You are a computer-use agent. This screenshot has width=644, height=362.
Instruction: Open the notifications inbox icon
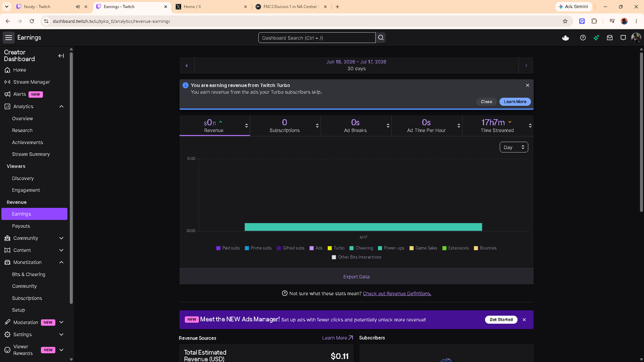coord(610,38)
